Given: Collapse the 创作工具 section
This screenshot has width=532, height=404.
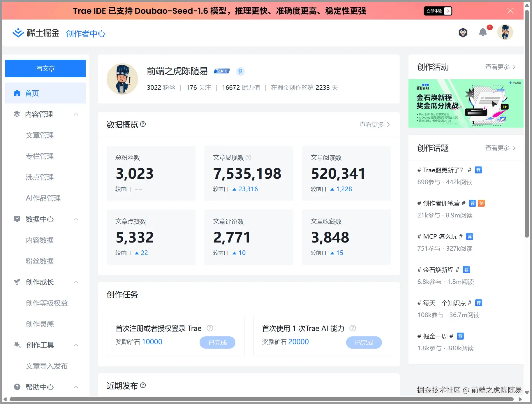Looking at the screenshot, I should (x=76, y=345).
